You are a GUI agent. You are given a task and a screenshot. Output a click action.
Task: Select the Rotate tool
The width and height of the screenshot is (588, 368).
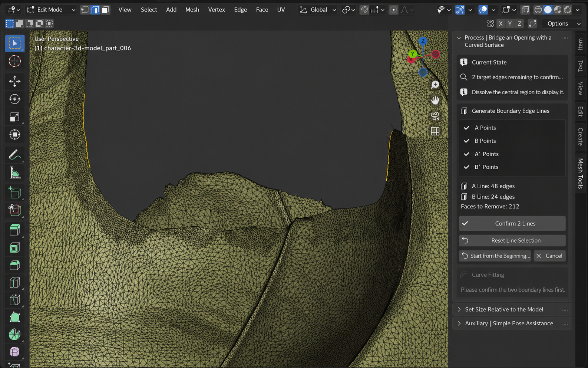click(15, 99)
